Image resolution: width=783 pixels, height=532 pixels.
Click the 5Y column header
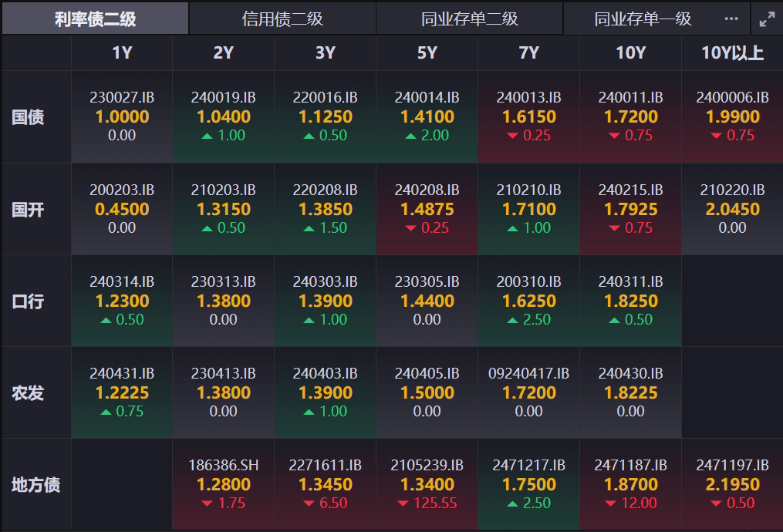pos(427,53)
